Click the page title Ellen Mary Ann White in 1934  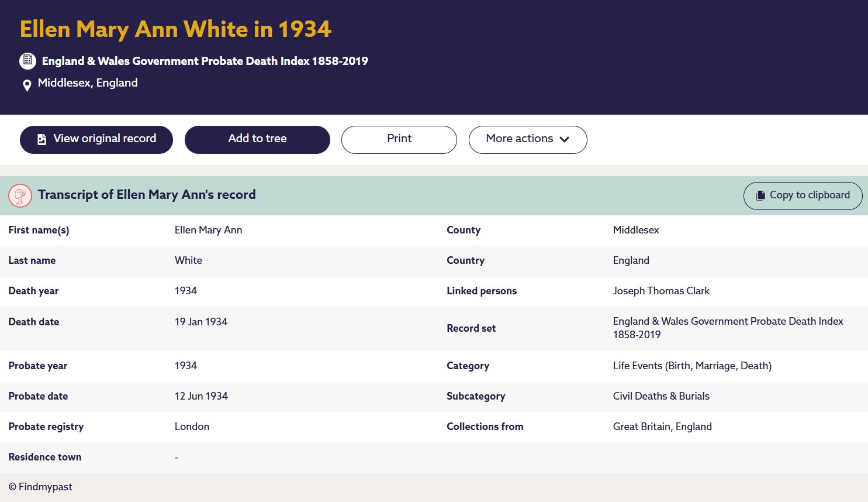coord(175,29)
